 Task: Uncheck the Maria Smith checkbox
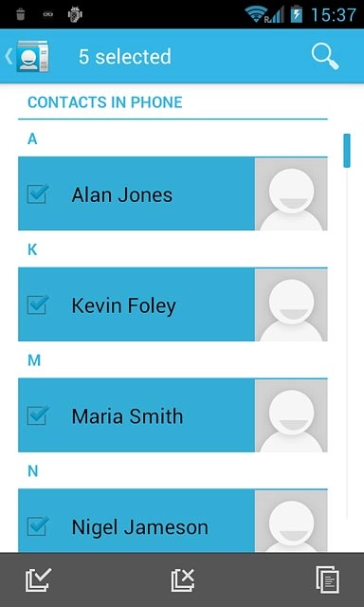pos(38,415)
